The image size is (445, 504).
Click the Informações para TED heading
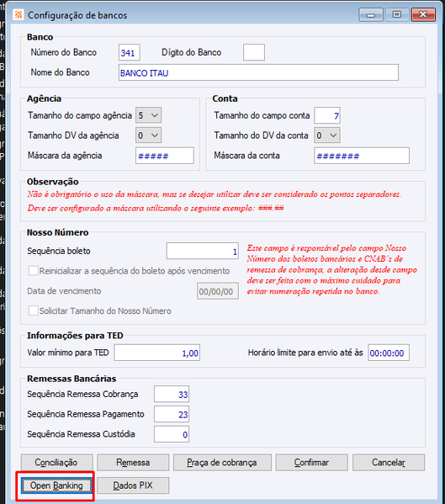coord(75,336)
